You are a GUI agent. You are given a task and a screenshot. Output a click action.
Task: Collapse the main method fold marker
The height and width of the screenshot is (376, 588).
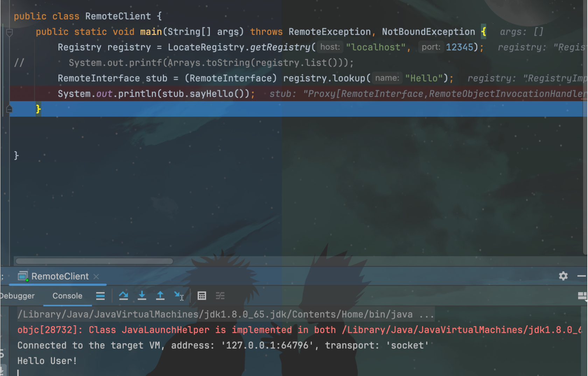point(9,32)
